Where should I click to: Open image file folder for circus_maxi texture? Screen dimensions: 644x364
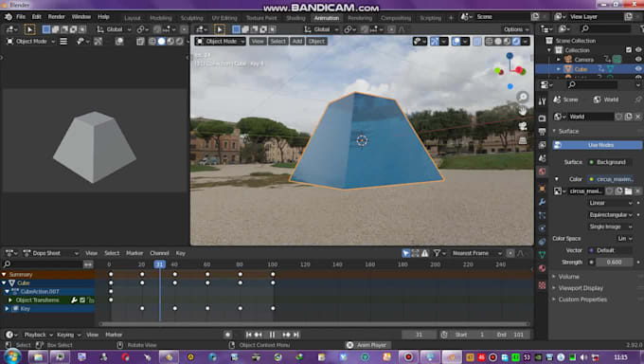click(628, 191)
